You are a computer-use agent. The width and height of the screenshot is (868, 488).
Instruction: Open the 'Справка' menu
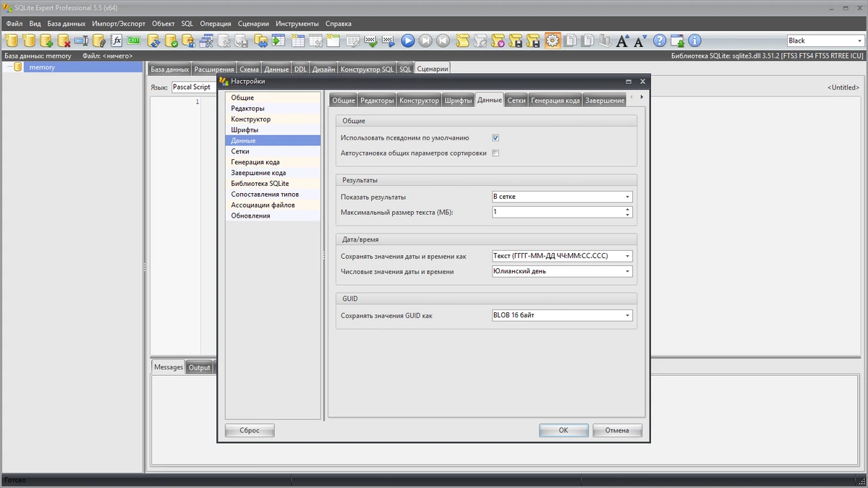339,24
